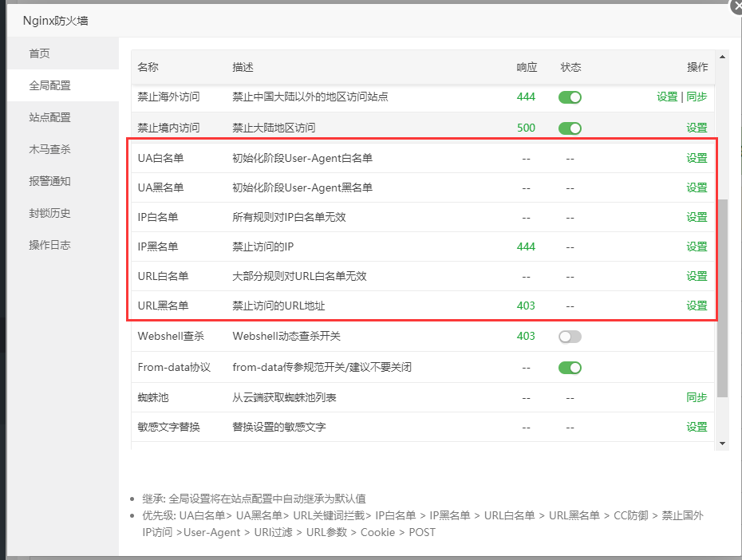742x560 pixels.
Task: Click 同步 next to 禁止海外访问
Action: 697,97
